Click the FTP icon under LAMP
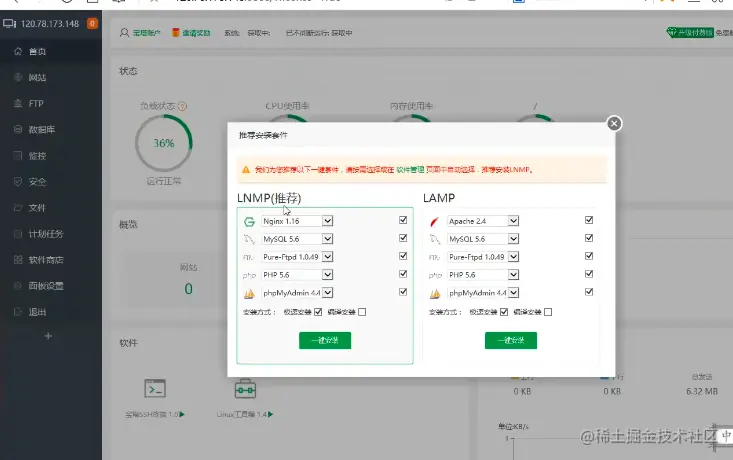The image size is (733, 460). click(434, 257)
